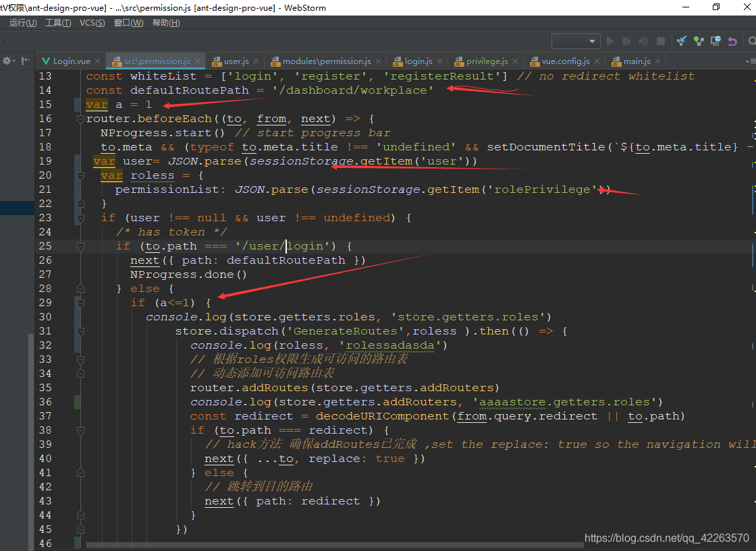Click the Run with Coverage icon
This screenshot has width=756, height=551.
[644, 41]
